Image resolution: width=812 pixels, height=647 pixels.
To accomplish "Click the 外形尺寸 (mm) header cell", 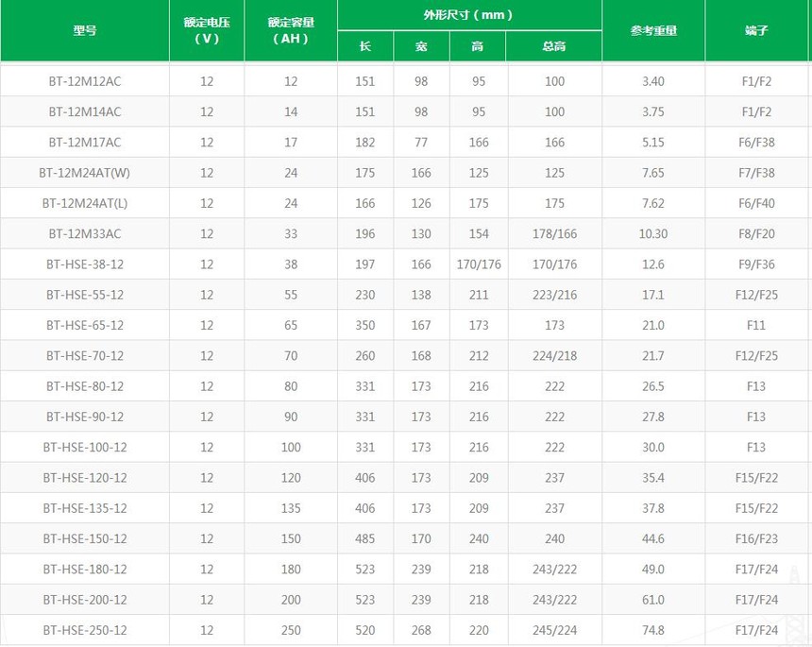I will pyautogui.click(x=469, y=15).
